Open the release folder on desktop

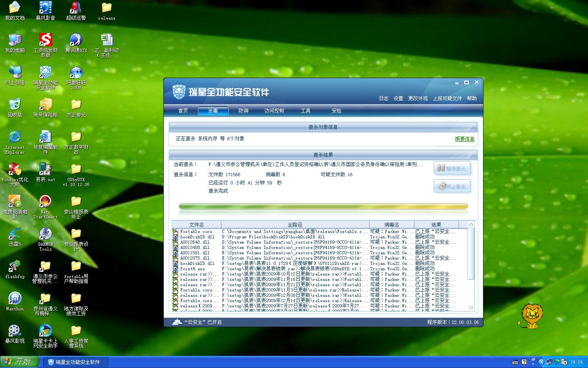[107, 11]
